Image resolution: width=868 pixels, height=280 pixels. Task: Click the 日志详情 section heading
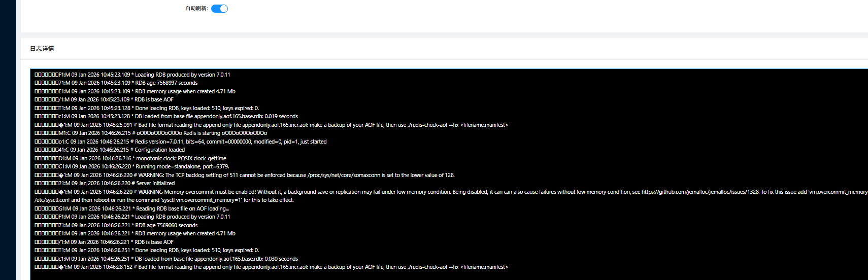[x=42, y=49]
